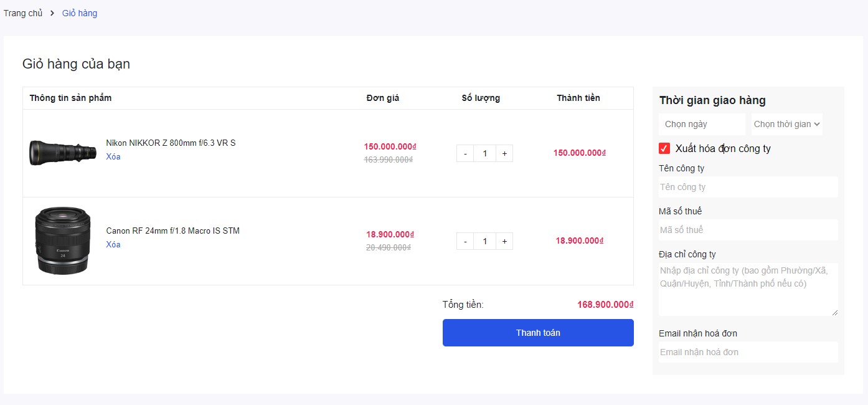Decrease quantity of Nikon NIKKOR lens
Screen dimensions: 868x405
[465, 153]
